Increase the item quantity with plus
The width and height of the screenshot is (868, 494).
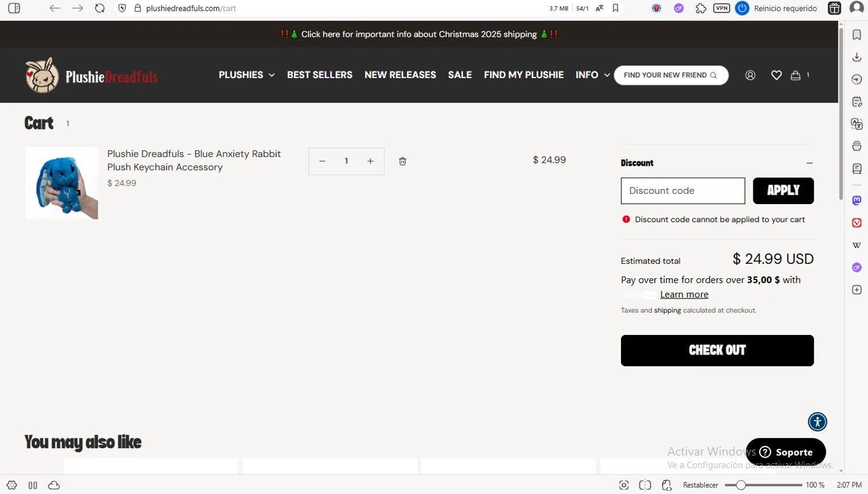pyautogui.click(x=370, y=161)
